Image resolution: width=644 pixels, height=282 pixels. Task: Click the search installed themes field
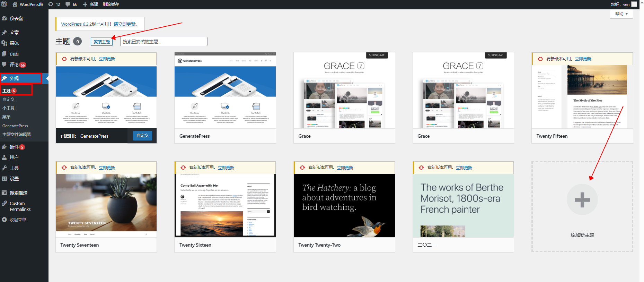pos(164,42)
